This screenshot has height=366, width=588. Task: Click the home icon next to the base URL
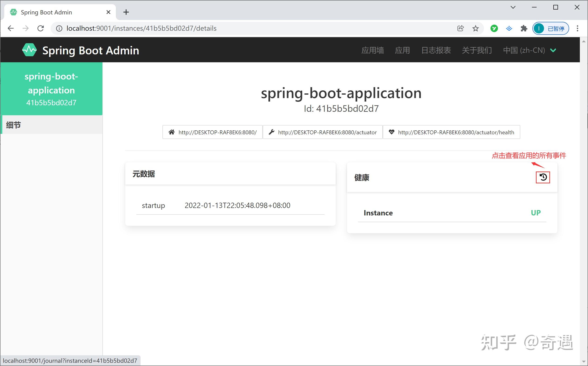pyautogui.click(x=171, y=132)
